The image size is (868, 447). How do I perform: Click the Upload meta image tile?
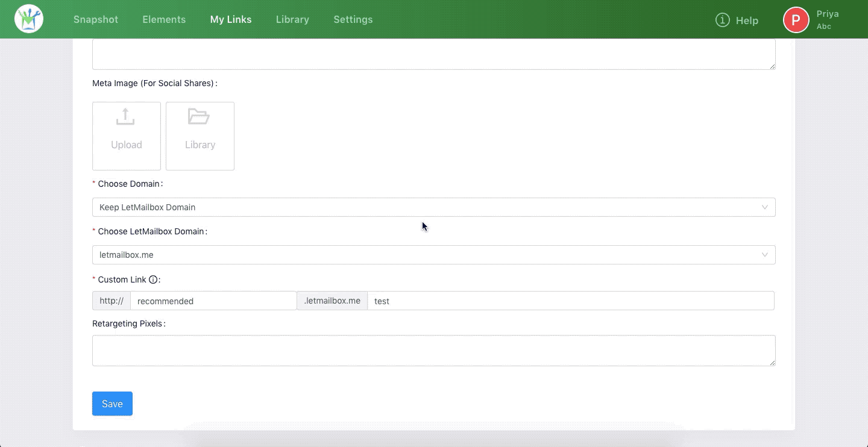point(127,136)
